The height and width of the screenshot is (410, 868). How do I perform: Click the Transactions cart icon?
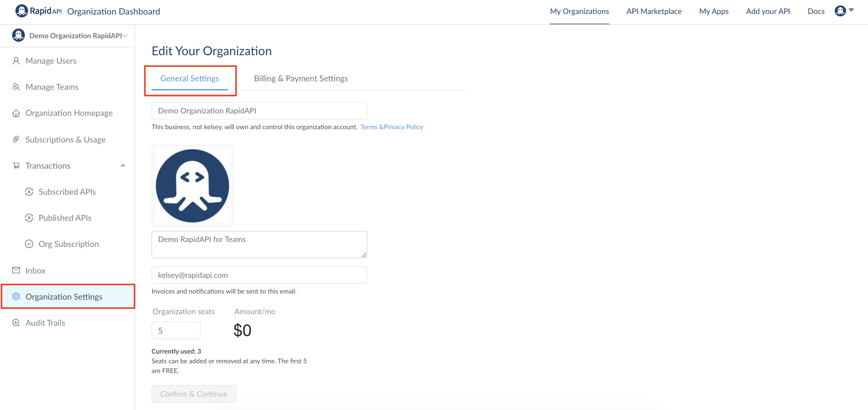pos(16,166)
